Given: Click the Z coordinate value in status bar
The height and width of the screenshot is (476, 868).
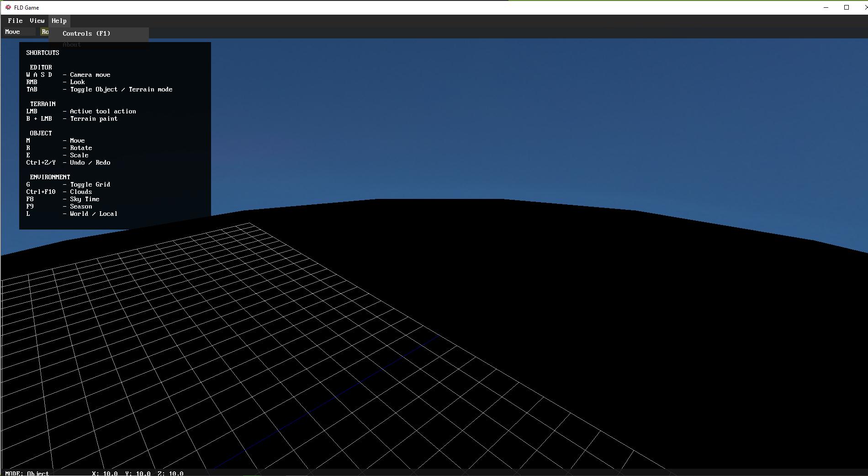Looking at the screenshot, I should [170, 473].
